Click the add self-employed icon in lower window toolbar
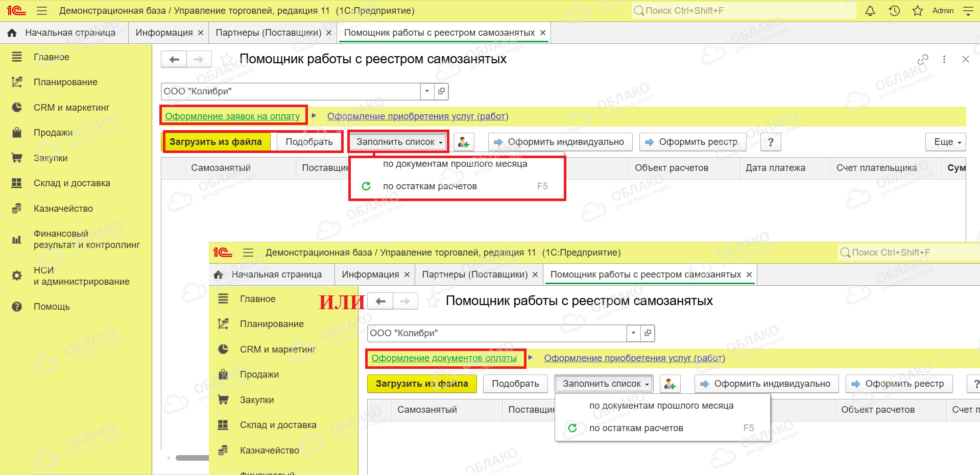Viewport: 980px width, 475px height. coord(670,384)
